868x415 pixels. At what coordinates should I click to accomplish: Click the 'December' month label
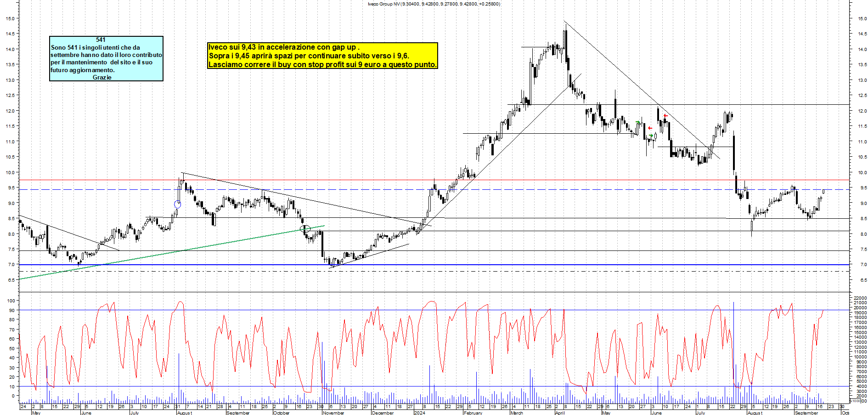pyautogui.click(x=383, y=413)
